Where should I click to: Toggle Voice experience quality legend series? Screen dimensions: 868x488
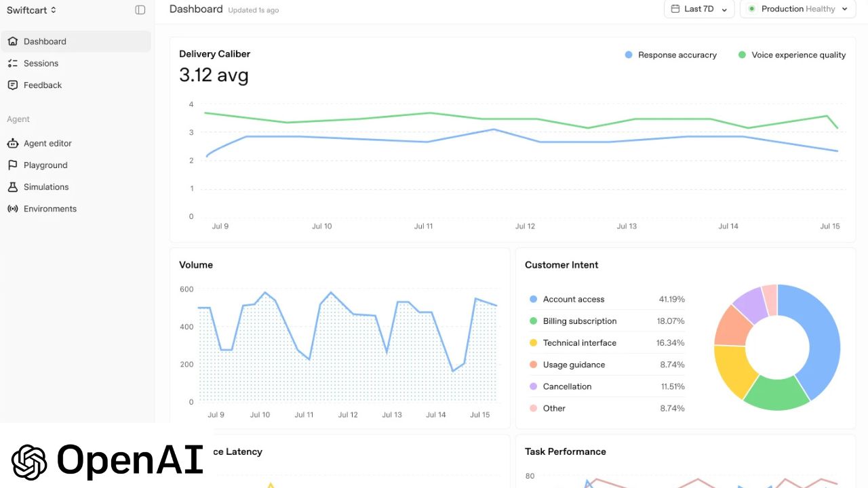pos(792,55)
